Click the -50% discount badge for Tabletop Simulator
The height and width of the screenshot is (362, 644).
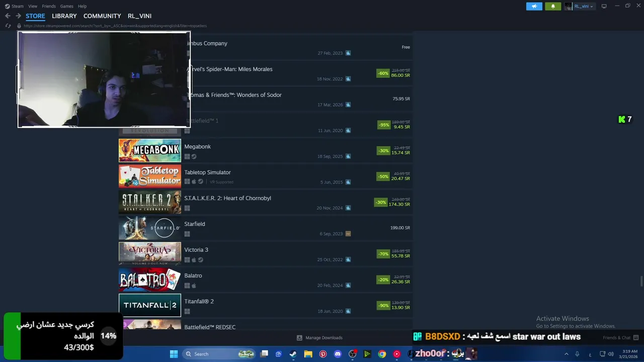383,176
